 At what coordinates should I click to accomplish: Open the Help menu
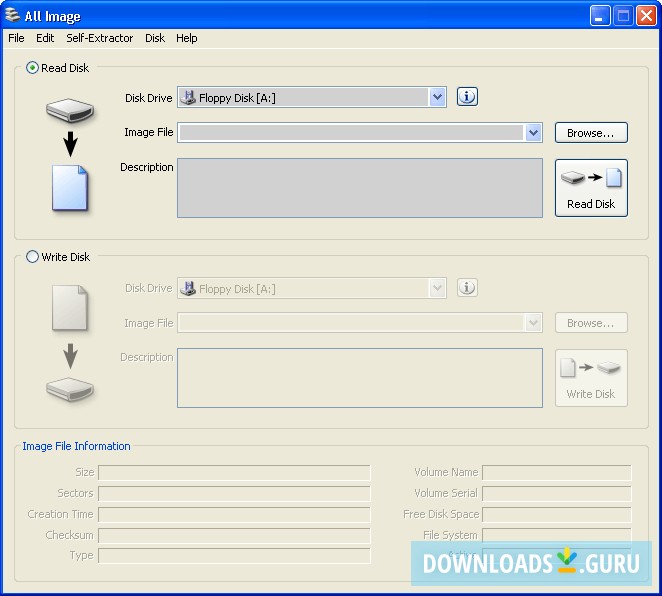[187, 38]
